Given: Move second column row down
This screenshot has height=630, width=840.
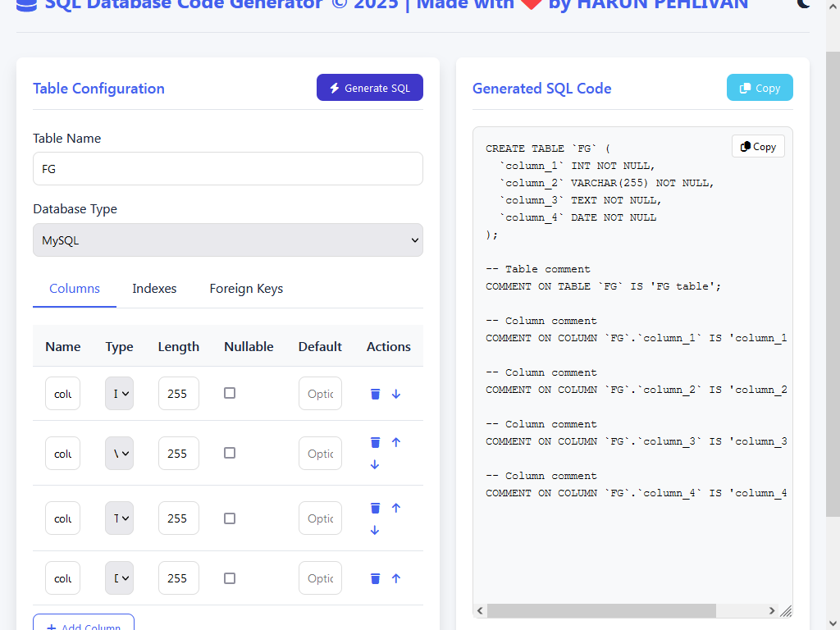Looking at the screenshot, I should [x=374, y=464].
